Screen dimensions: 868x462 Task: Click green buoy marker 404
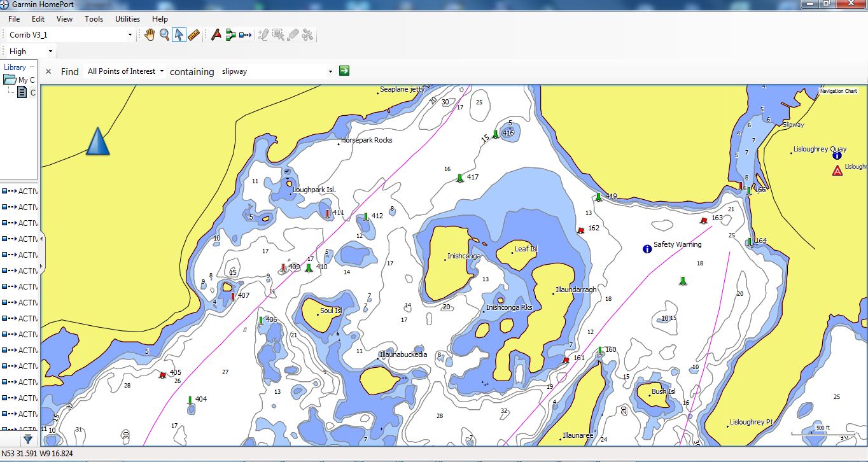(x=190, y=400)
